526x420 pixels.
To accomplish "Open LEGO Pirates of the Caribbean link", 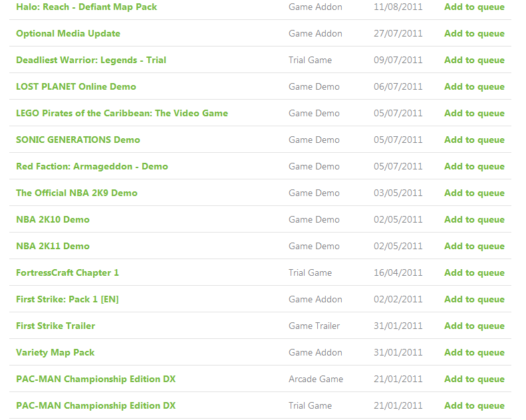I will point(122,113).
